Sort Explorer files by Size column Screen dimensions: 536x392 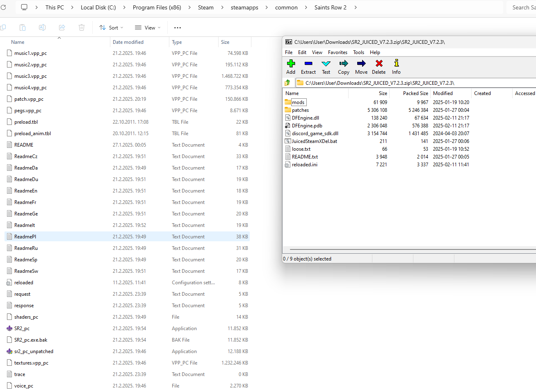coord(225,42)
